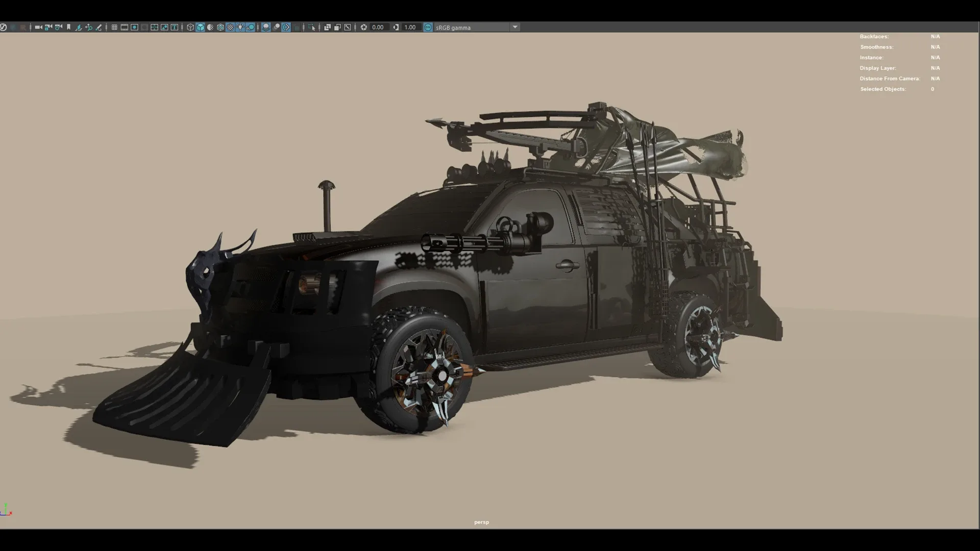Screen dimensions: 980x551
Task: Toggle the Depth of Field icon
Action: (x=297, y=27)
